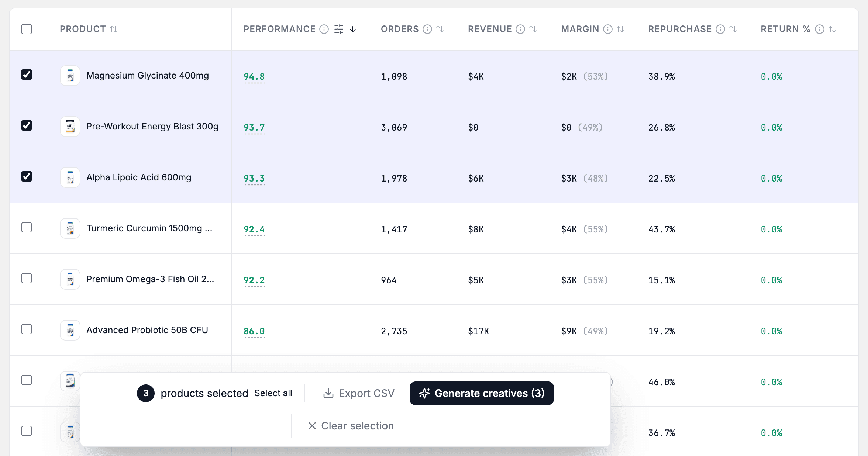Toggle Performance descending sort arrow

click(353, 29)
